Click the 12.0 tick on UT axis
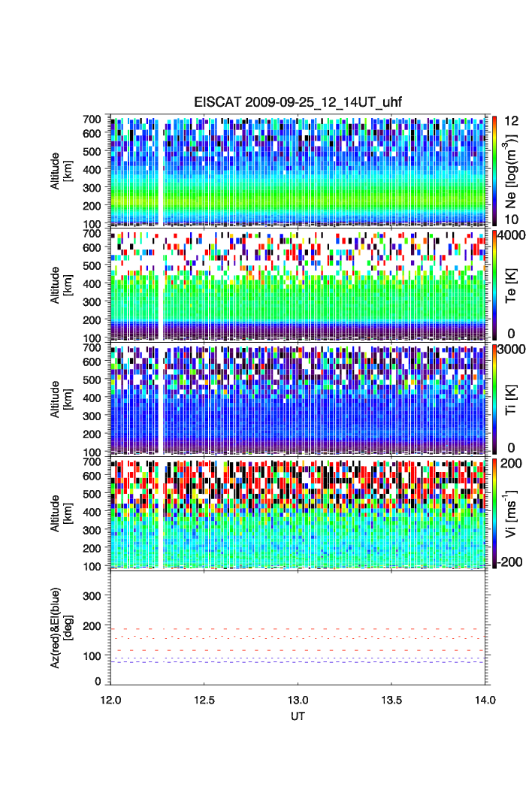 pyautogui.click(x=110, y=700)
